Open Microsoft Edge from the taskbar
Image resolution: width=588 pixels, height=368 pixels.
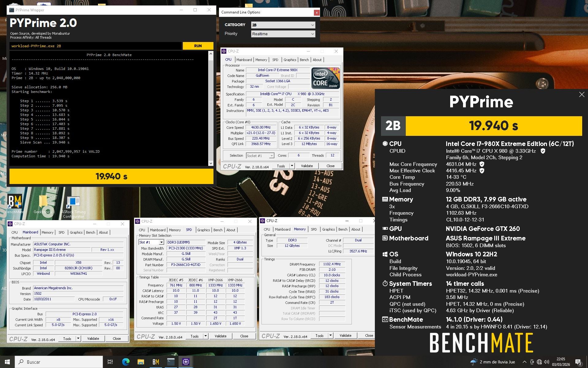click(126, 362)
